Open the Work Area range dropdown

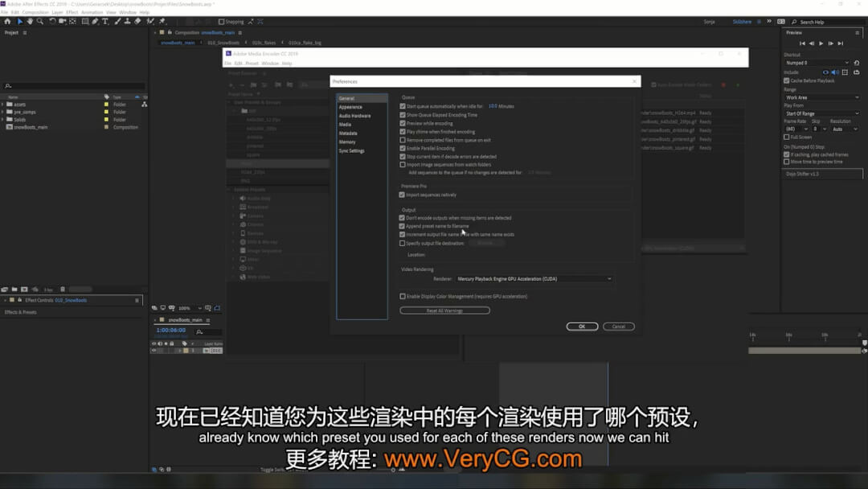pyautogui.click(x=822, y=97)
